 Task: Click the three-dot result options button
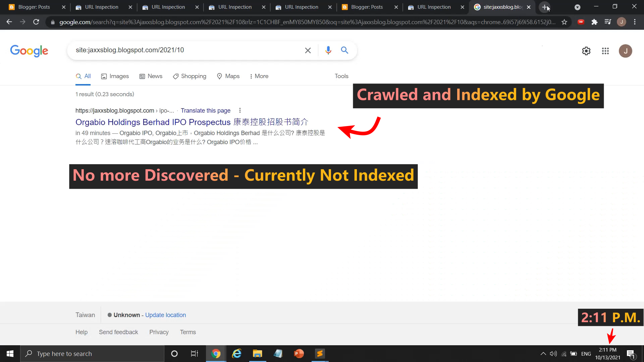tap(240, 110)
